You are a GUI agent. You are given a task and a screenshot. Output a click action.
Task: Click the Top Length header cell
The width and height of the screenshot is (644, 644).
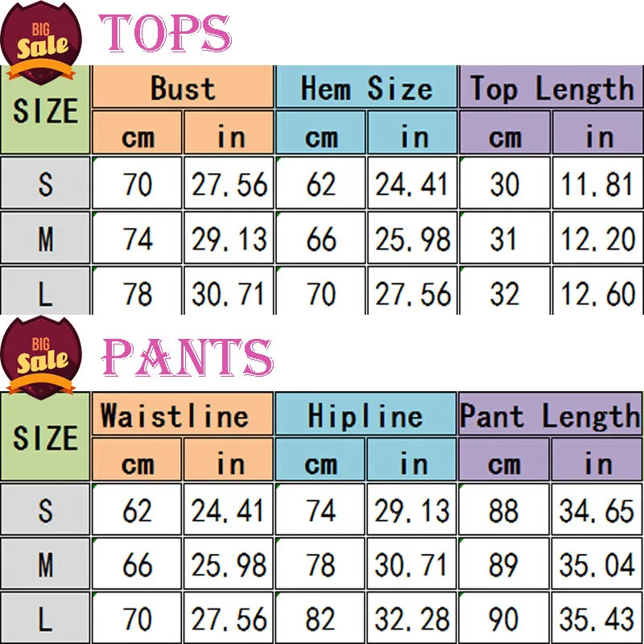pyautogui.click(x=551, y=87)
